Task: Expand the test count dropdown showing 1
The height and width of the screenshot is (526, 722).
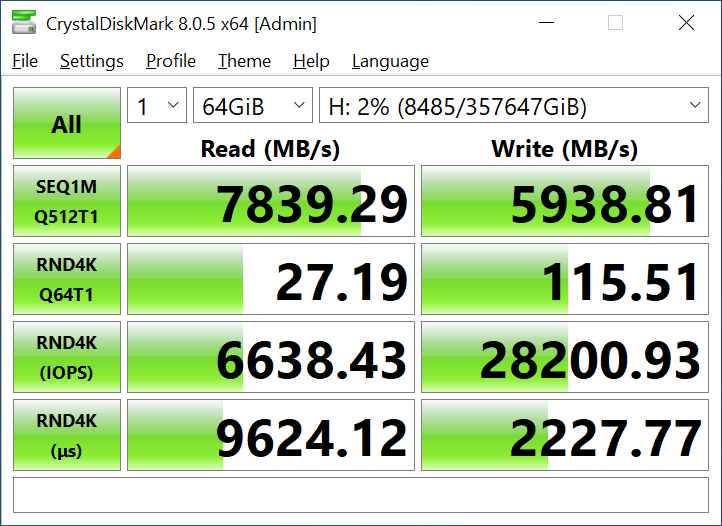Action: tap(157, 107)
